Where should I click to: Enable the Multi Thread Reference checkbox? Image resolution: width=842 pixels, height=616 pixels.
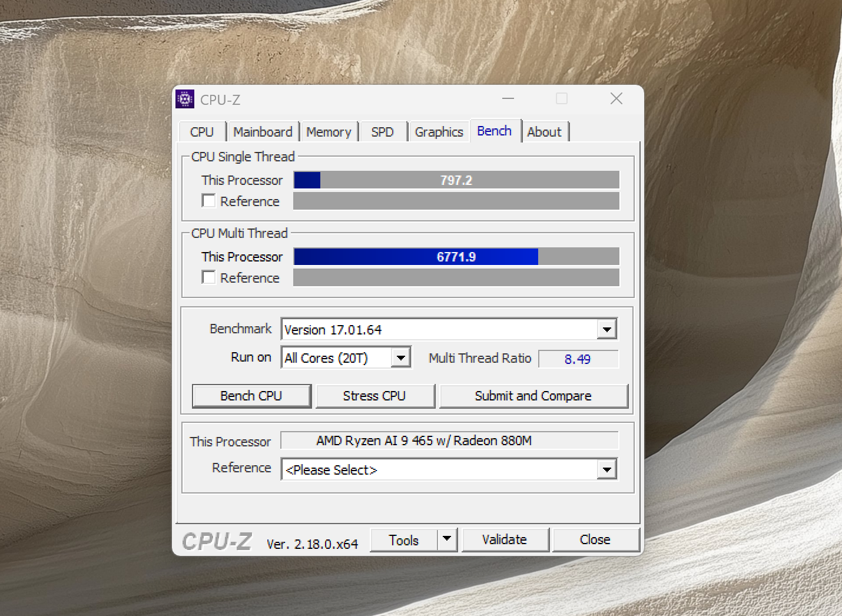(208, 277)
